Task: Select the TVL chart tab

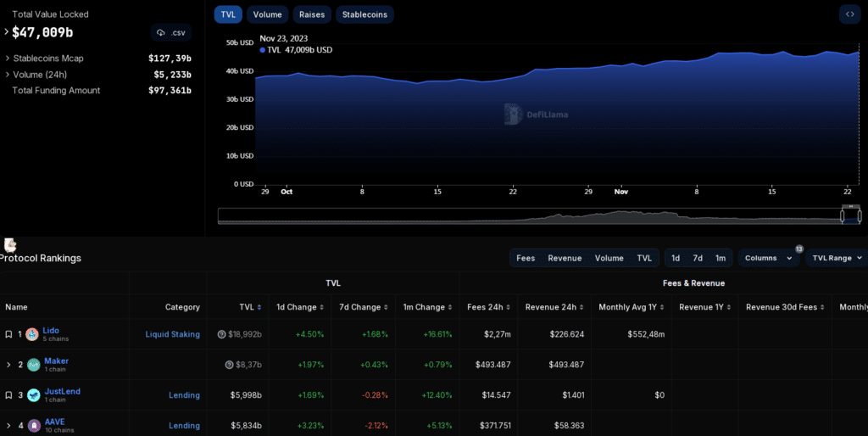Action: point(228,15)
